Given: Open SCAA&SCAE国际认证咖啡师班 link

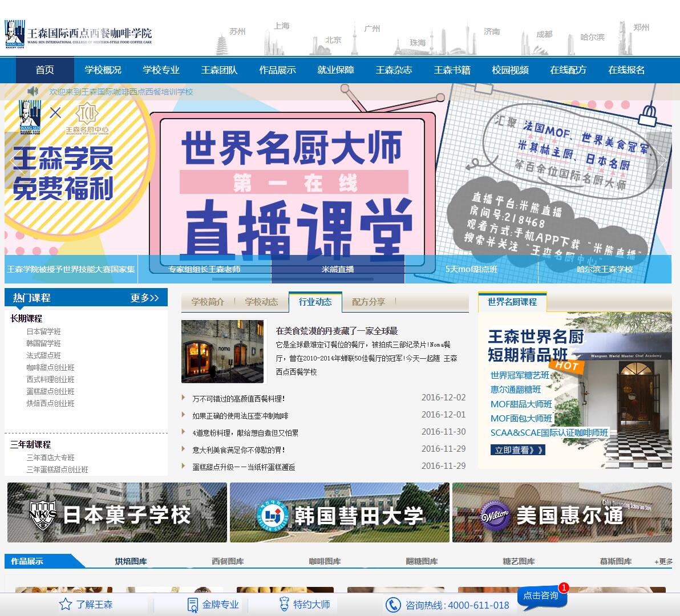Looking at the screenshot, I should coord(549,433).
